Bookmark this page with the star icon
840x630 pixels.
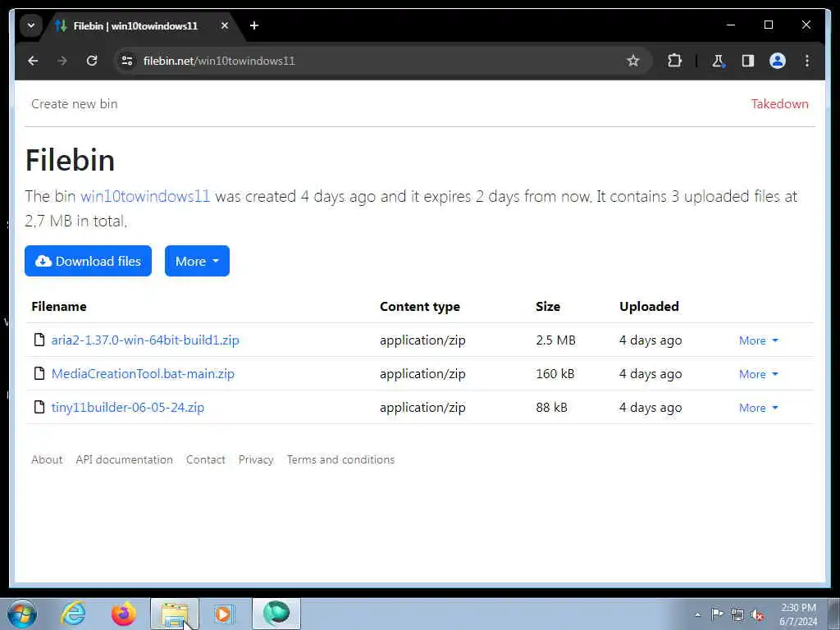pyautogui.click(x=632, y=61)
